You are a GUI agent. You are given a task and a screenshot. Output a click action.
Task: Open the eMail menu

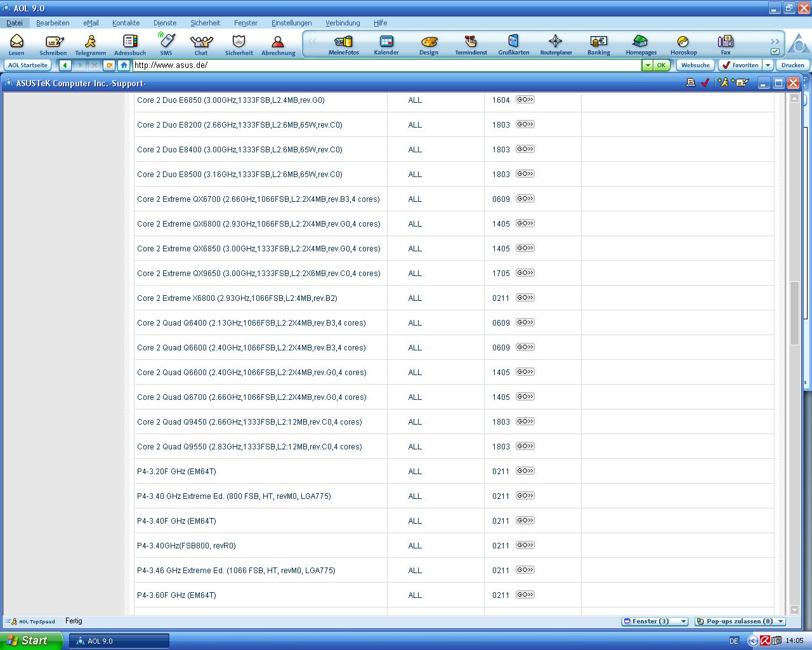(x=91, y=23)
